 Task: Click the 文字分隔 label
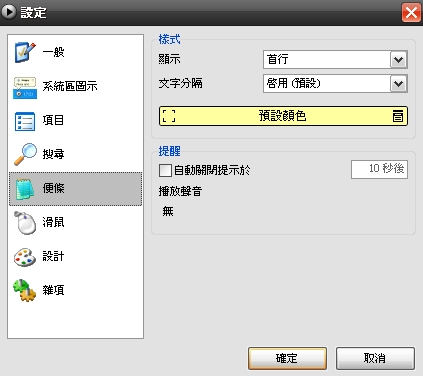180,83
